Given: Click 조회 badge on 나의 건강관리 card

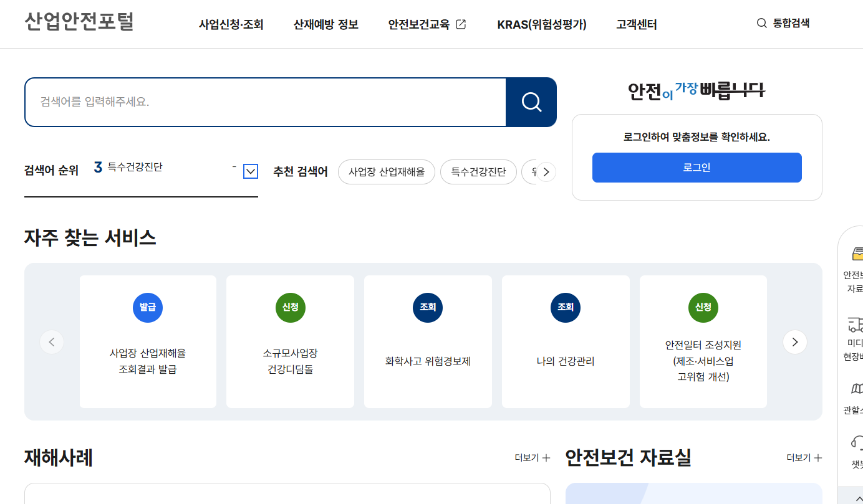Looking at the screenshot, I should (x=566, y=307).
